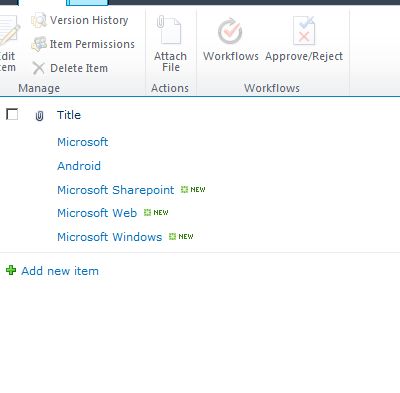Open Version History icon
400x393 pixels.
[x=39, y=20]
